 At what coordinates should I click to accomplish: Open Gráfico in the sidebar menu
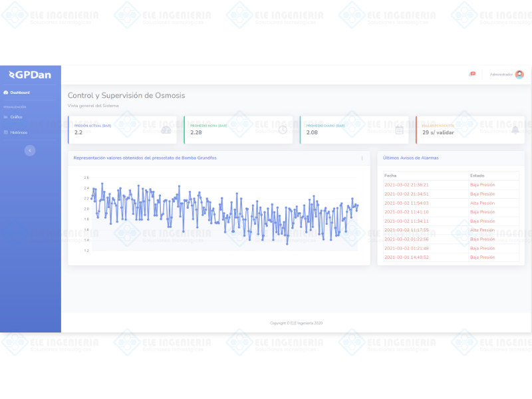tap(16, 116)
